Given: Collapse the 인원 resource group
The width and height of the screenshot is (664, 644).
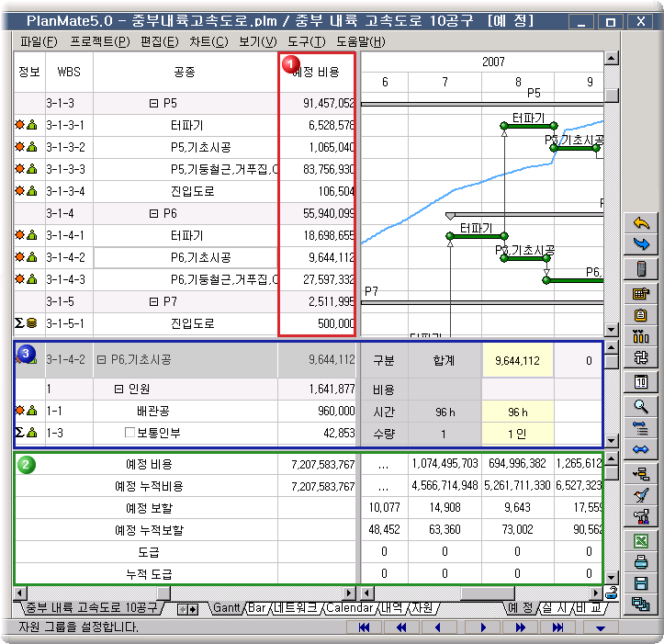Looking at the screenshot, I should click(118, 390).
